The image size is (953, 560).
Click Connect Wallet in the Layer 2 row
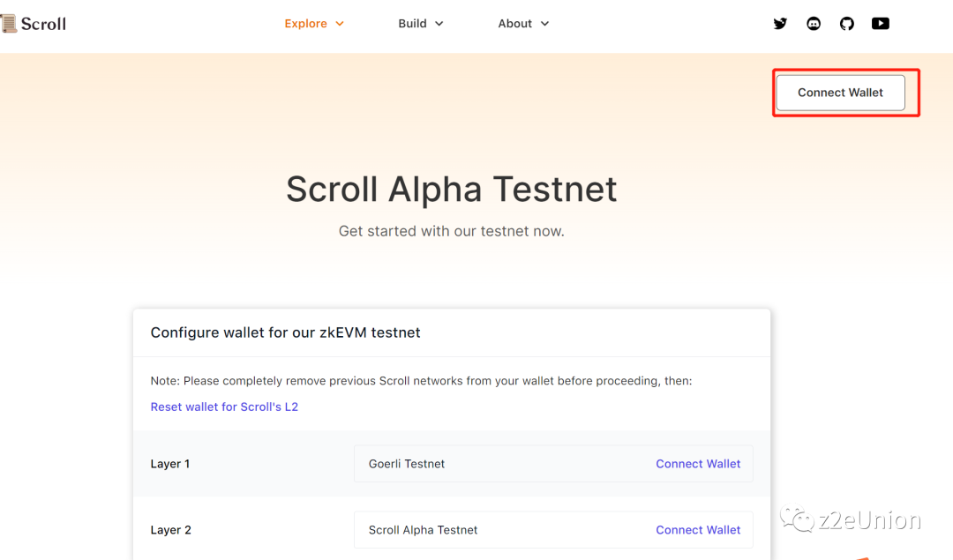698,530
